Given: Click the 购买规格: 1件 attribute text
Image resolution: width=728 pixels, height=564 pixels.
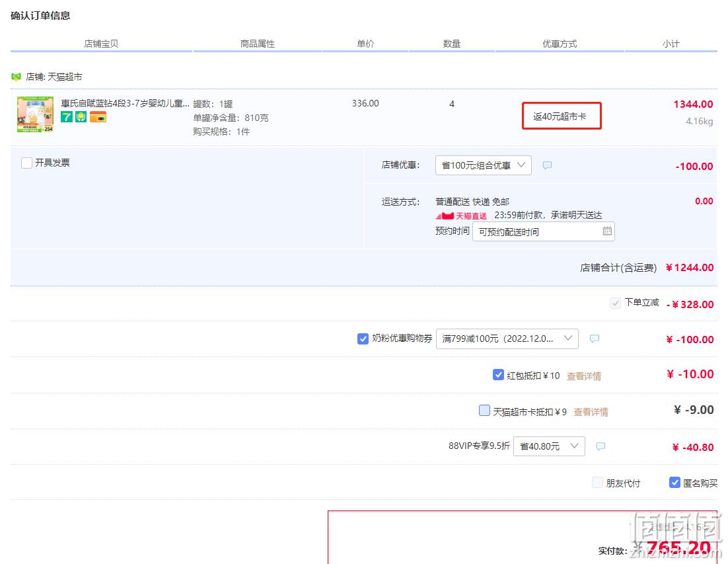Looking at the screenshot, I should click(221, 132).
